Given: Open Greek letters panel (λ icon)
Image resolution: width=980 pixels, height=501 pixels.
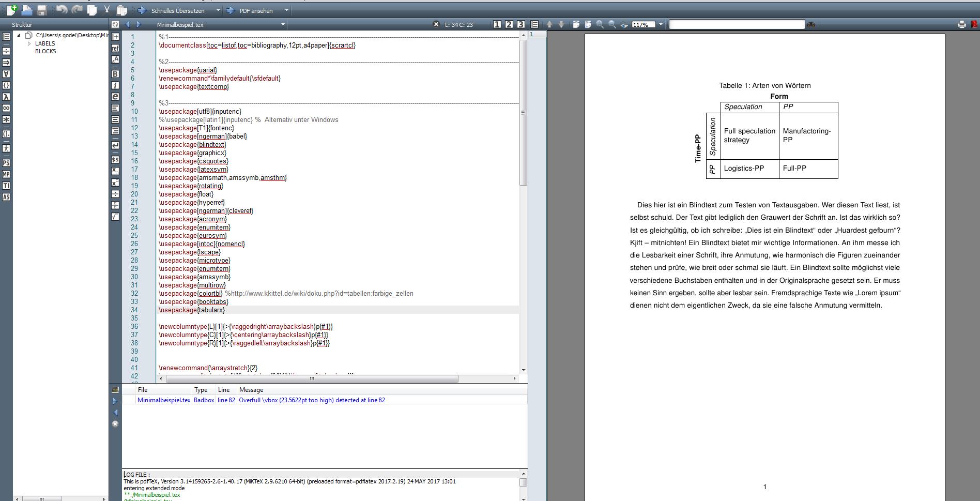Looking at the screenshot, I should [x=6, y=97].
